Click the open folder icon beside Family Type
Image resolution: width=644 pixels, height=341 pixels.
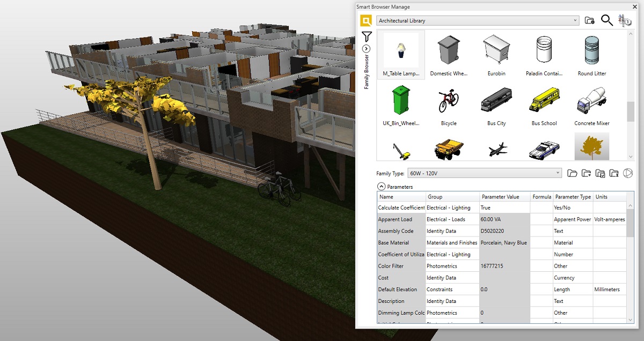572,173
